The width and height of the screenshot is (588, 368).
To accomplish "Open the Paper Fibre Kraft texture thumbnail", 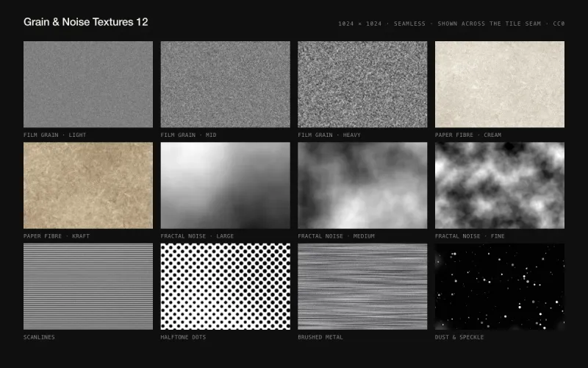I will click(x=88, y=185).
